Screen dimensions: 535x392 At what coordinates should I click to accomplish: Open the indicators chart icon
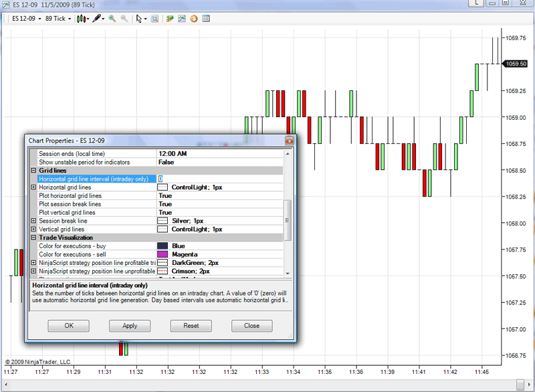click(182, 19)
